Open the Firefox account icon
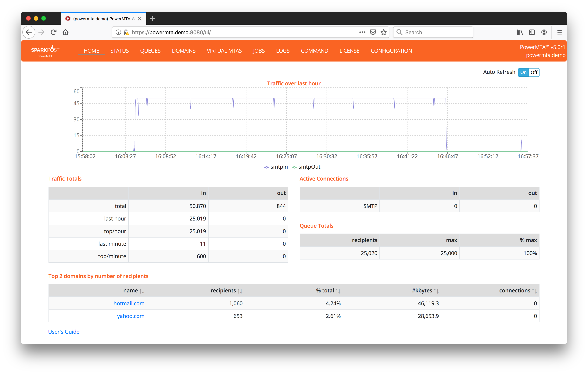 tap(544, 32)
